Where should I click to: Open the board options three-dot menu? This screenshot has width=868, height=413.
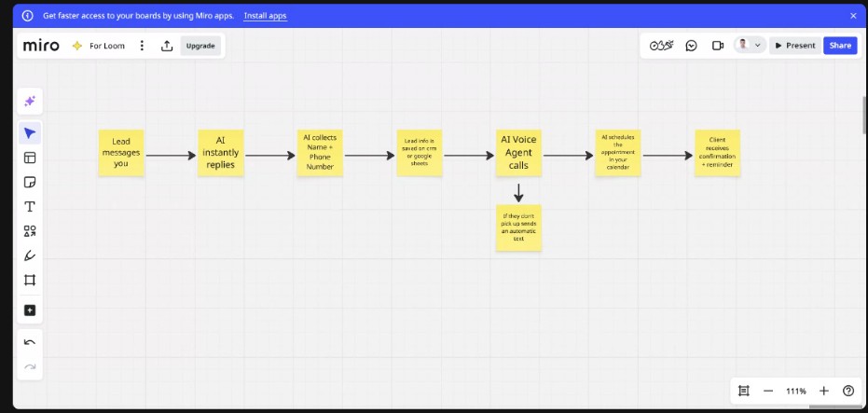pos(142,46)
